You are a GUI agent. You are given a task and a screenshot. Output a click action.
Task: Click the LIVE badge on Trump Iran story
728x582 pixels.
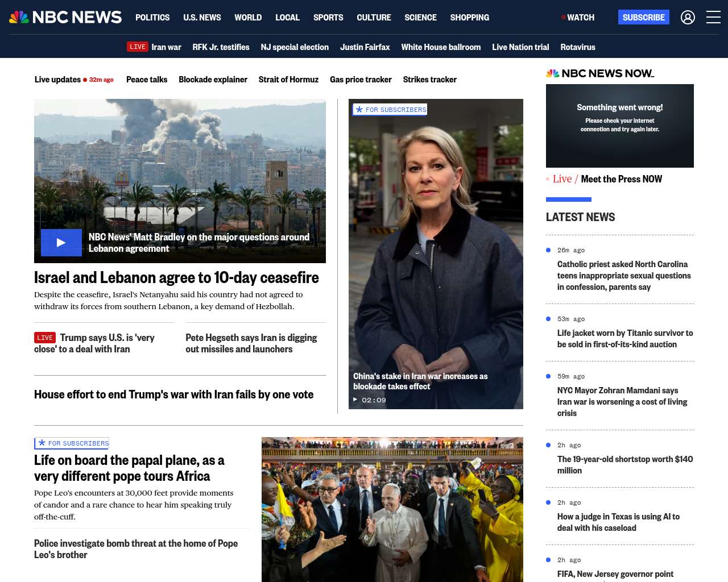pos(45,338)
